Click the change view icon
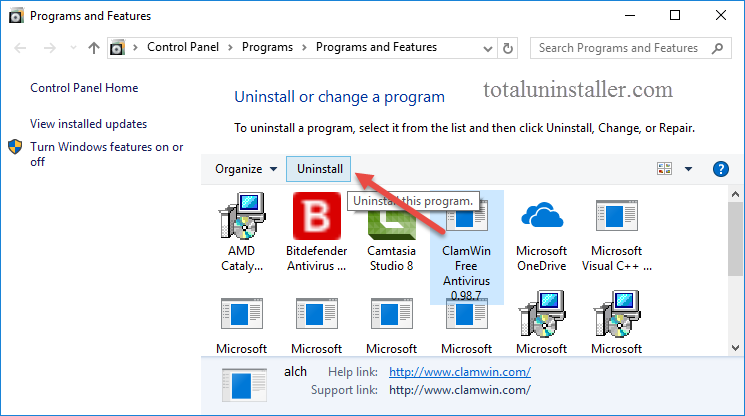Image resolution: width=745 pixels, height=416 pixels. 664,169
